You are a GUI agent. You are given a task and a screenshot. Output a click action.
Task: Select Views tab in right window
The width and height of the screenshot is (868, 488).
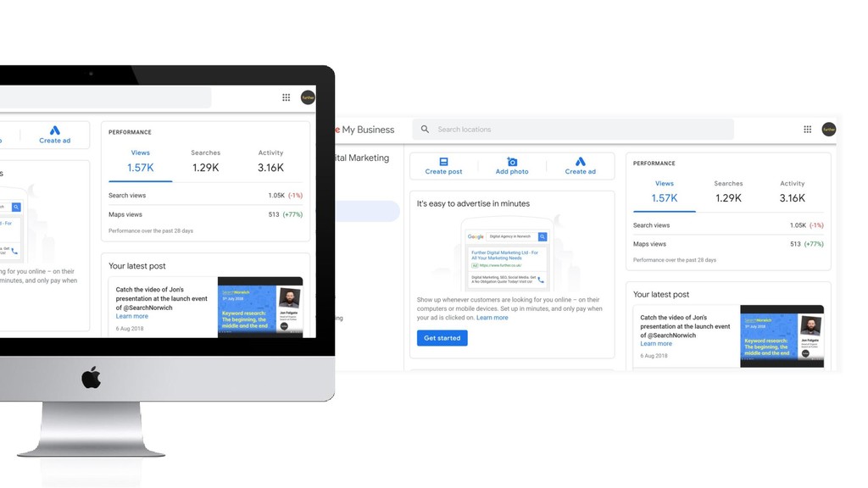click(665, 192)
